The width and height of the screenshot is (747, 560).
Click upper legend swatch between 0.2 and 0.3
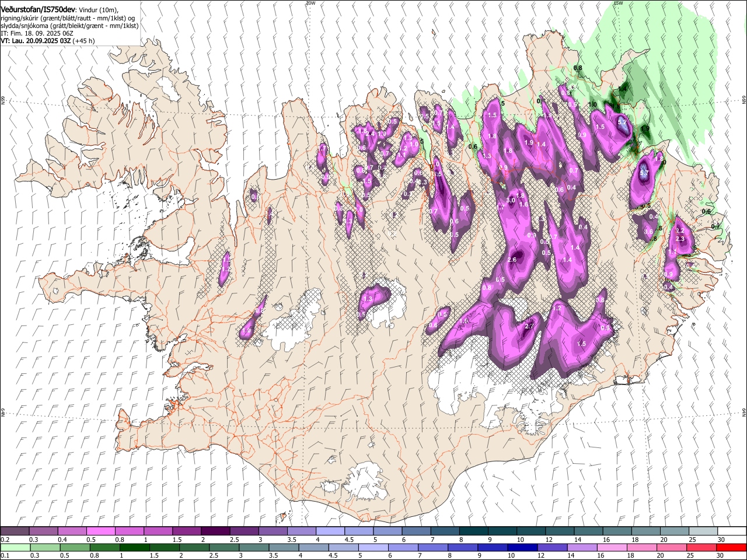pos(15,531)
